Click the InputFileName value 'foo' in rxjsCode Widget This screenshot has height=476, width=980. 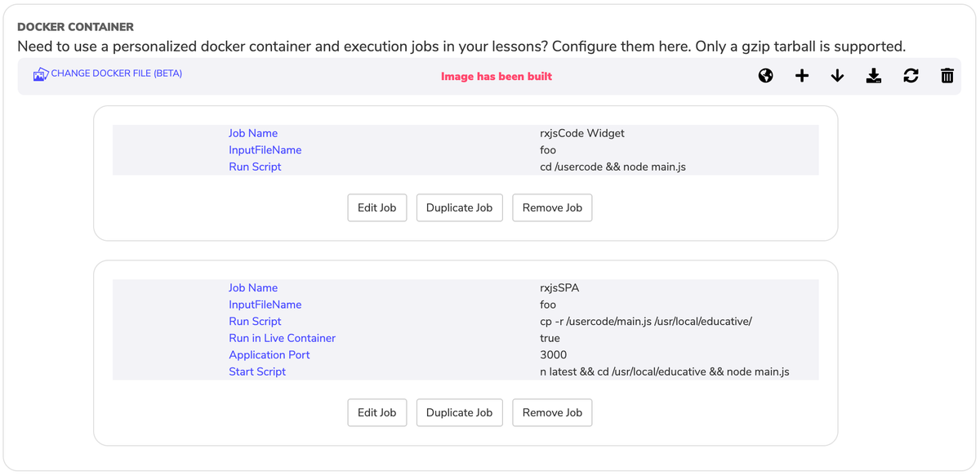[x=548, y=150]
